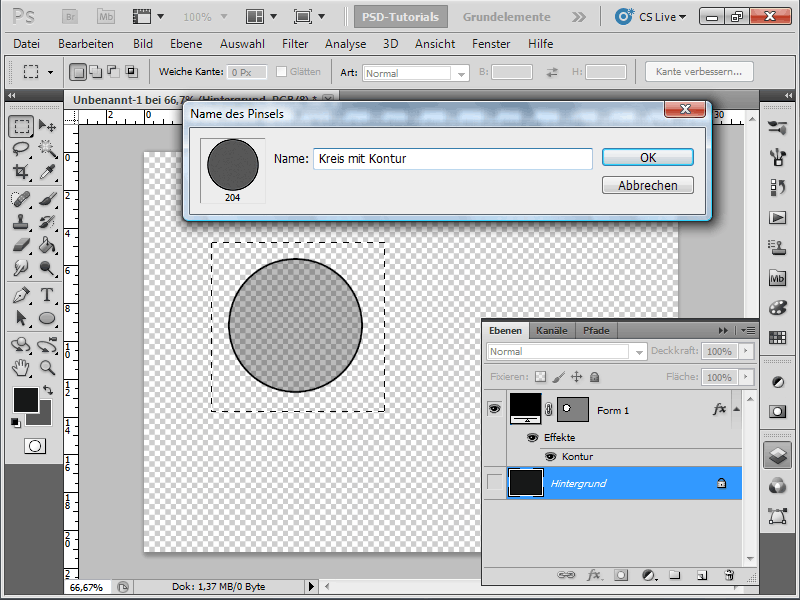Select the Move tool
Viewport: 800px width, 600px height.
pos(47,126)
